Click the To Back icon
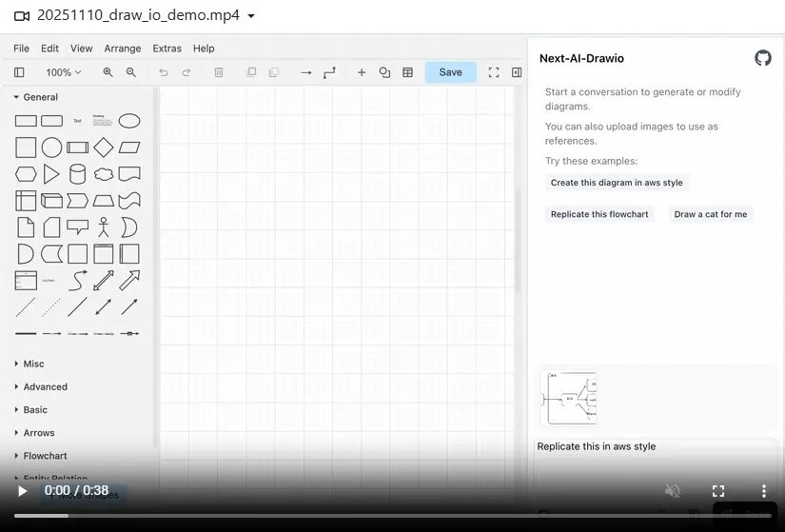 pyautogui.click(x=274, y=72)
